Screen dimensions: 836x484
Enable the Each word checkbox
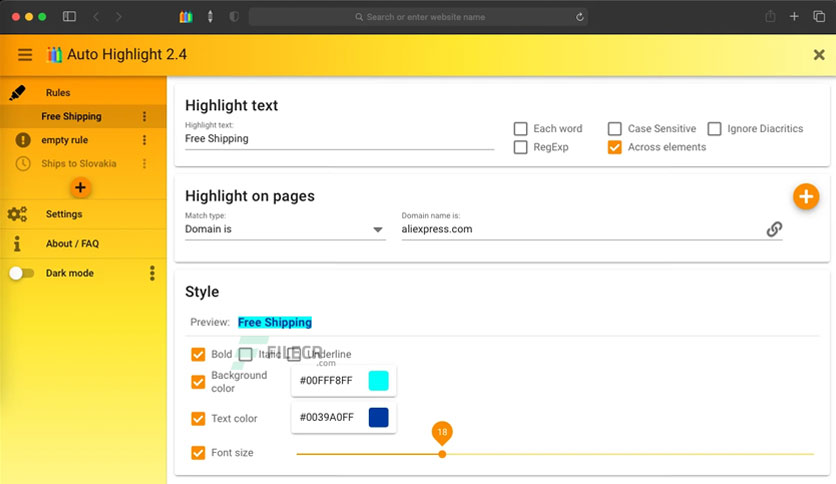(520, 128)
